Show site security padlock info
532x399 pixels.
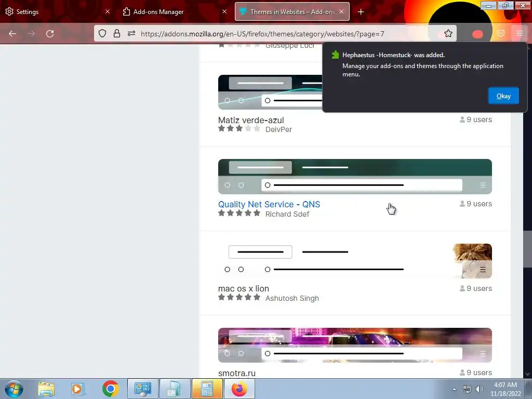click(x=117, y=33)
